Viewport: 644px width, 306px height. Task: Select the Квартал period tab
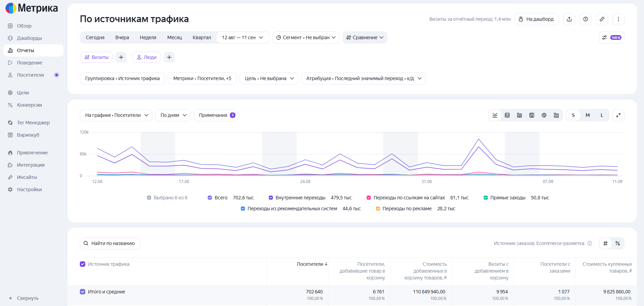(x=202, y=37)
